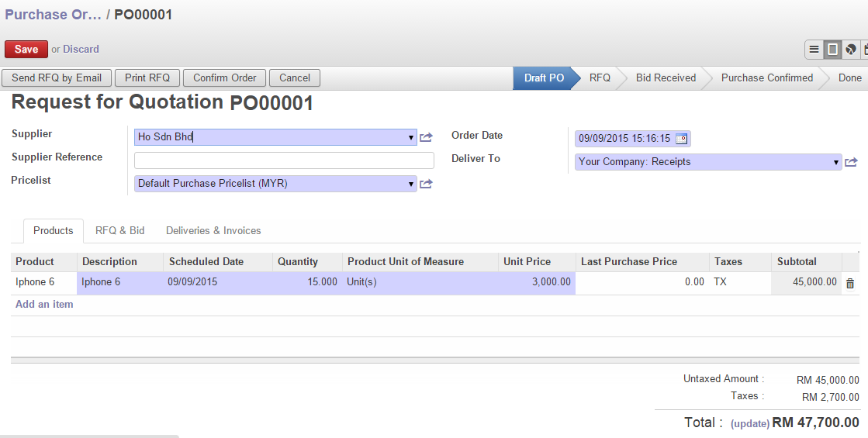Click the Save button

tap(26, 49)
